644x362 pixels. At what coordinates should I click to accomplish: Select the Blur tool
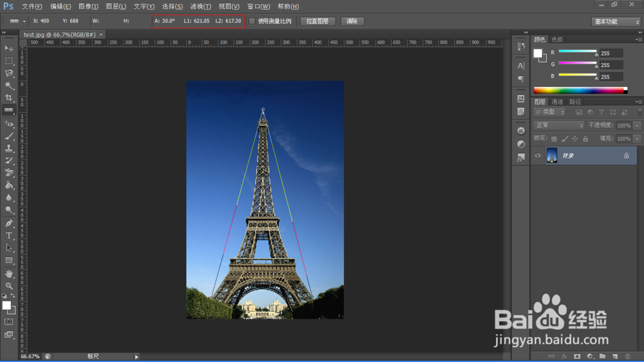coord(8,198)
